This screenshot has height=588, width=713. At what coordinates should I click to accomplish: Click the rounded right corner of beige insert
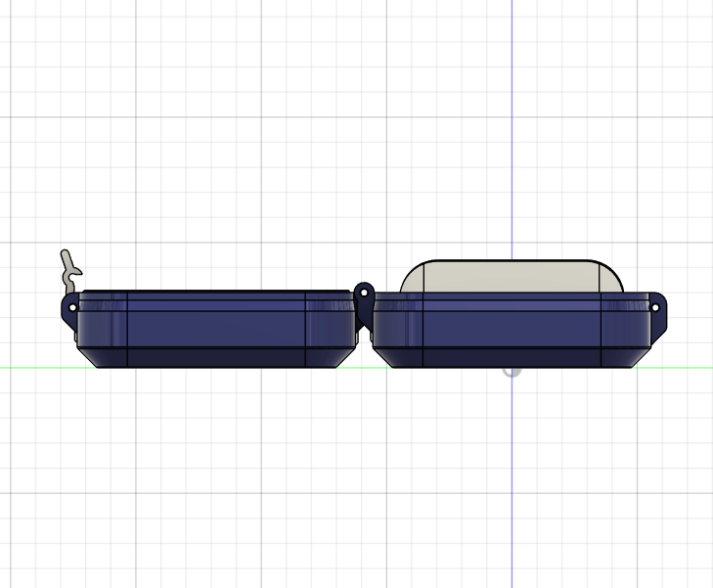(x=611, y=275)
